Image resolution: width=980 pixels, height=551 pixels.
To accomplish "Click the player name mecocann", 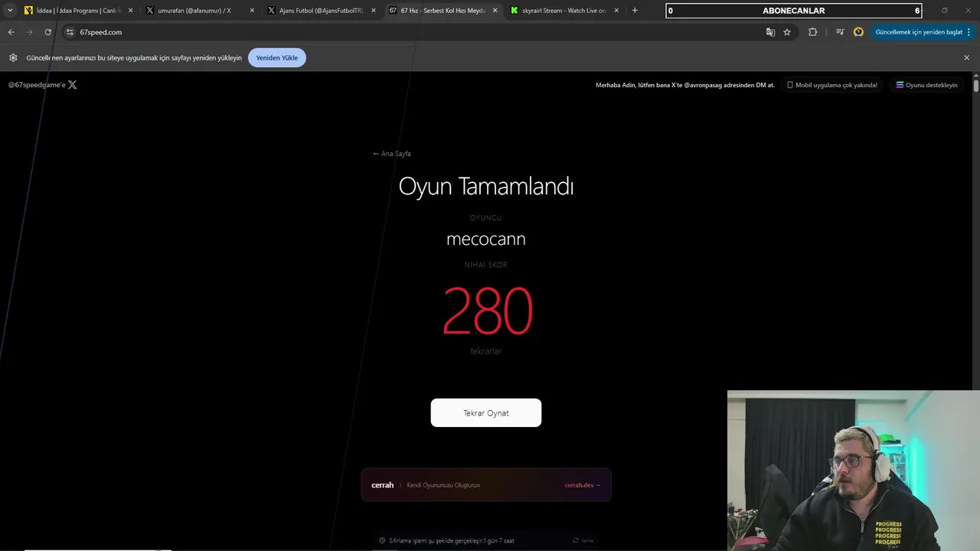I will pos(486,239).
